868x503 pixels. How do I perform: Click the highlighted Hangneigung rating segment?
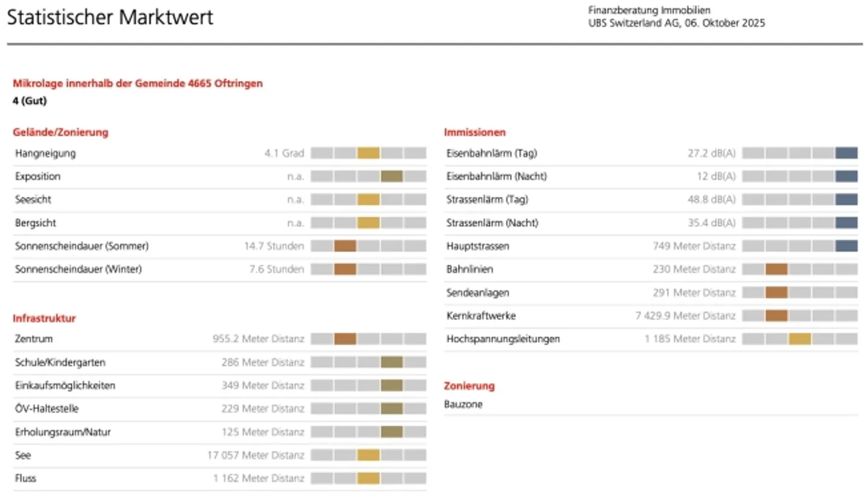368,153
